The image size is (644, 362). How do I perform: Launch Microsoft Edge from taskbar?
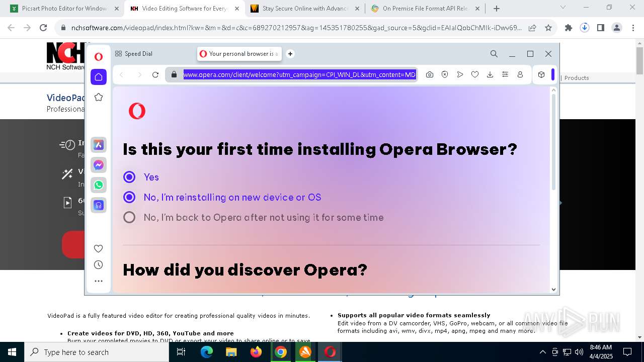(207, 352)
